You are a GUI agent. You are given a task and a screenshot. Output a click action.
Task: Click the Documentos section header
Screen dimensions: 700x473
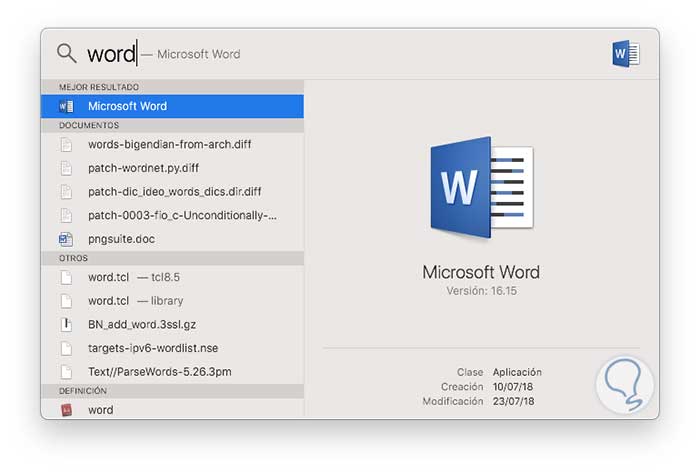click(x=172, y=125)
